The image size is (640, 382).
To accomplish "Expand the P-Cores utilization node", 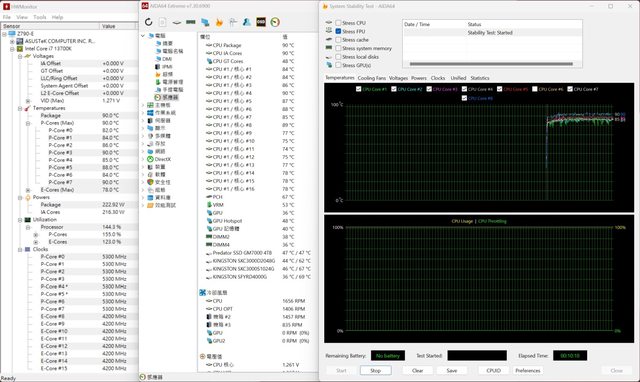I will pos(36,234).
